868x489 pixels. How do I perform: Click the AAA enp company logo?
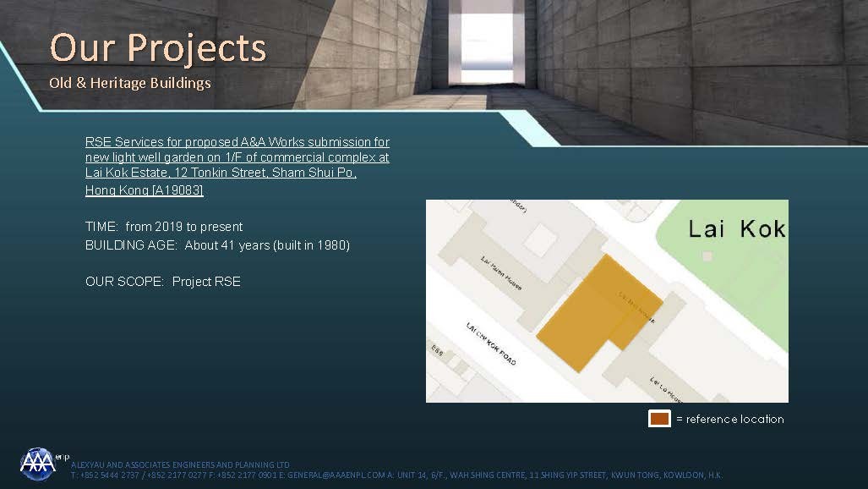38,464
